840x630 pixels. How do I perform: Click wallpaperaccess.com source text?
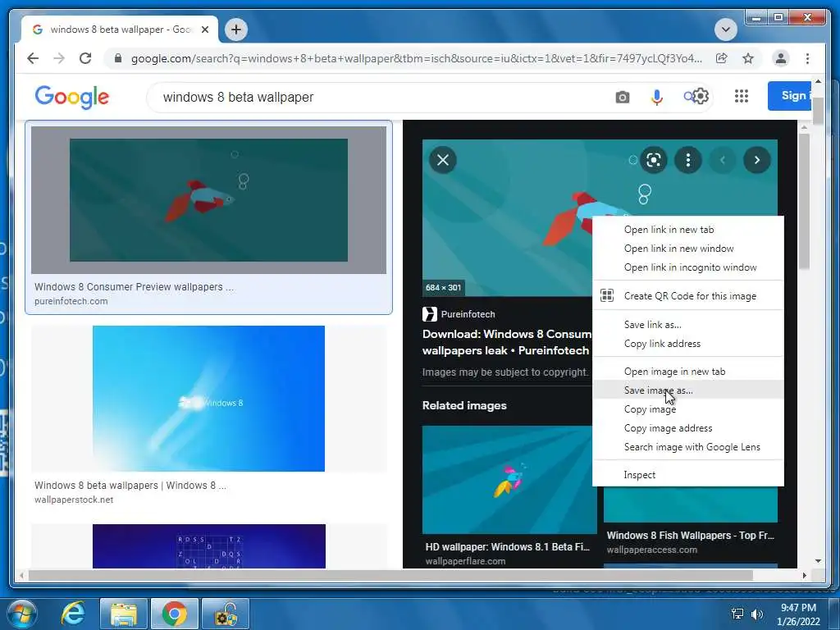(652, 550)
